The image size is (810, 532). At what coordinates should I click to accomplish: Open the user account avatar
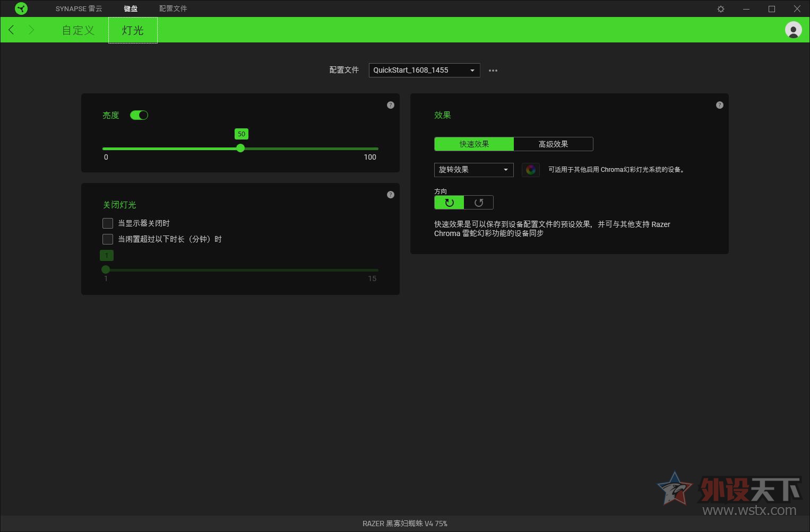click(x=794, y=30)
